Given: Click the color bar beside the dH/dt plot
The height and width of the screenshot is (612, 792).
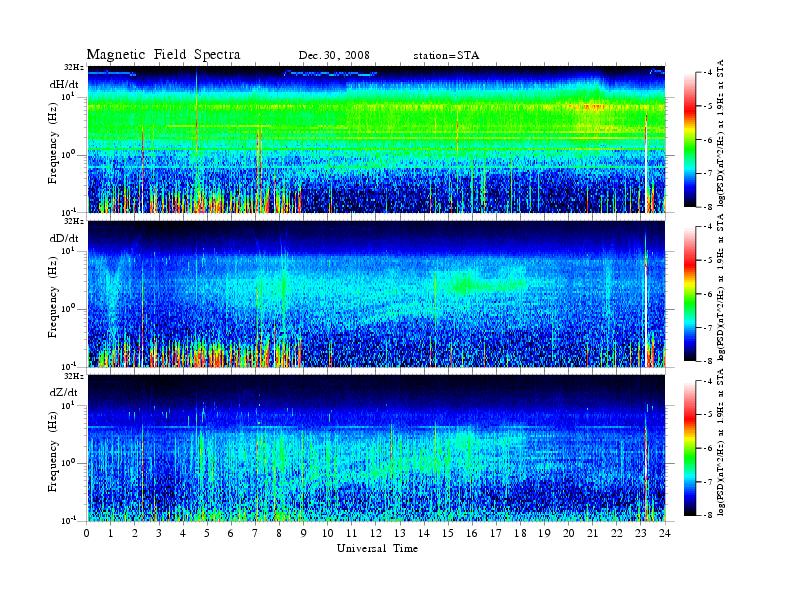Looking at the screenshot, I should (x=690, y=140).
